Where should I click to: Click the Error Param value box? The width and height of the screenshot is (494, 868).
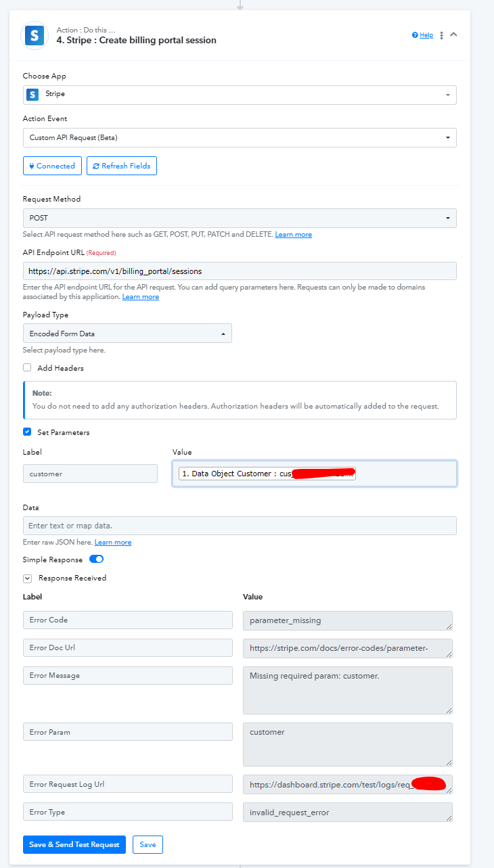point(348,744)
